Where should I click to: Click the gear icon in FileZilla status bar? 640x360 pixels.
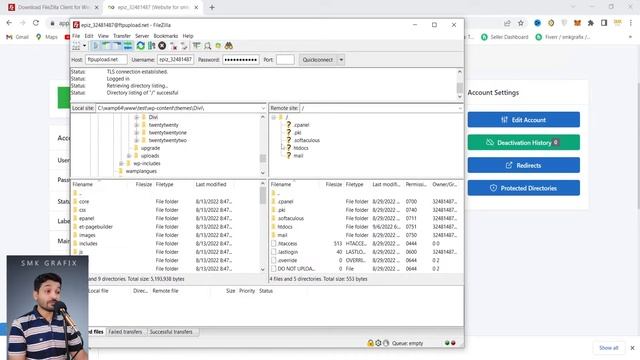378,343
